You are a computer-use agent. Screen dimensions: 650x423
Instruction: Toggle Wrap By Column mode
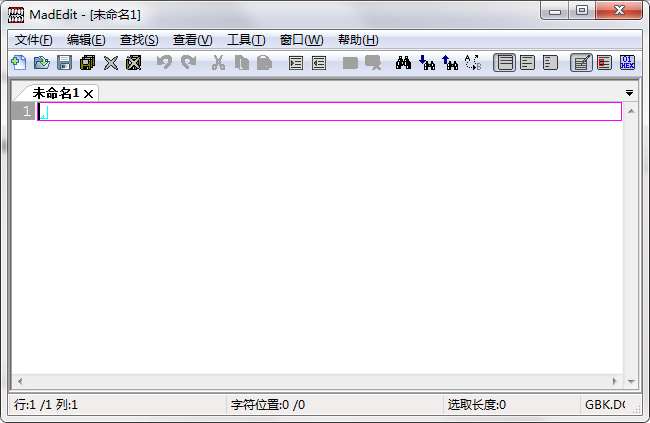[x=551, y=63]
